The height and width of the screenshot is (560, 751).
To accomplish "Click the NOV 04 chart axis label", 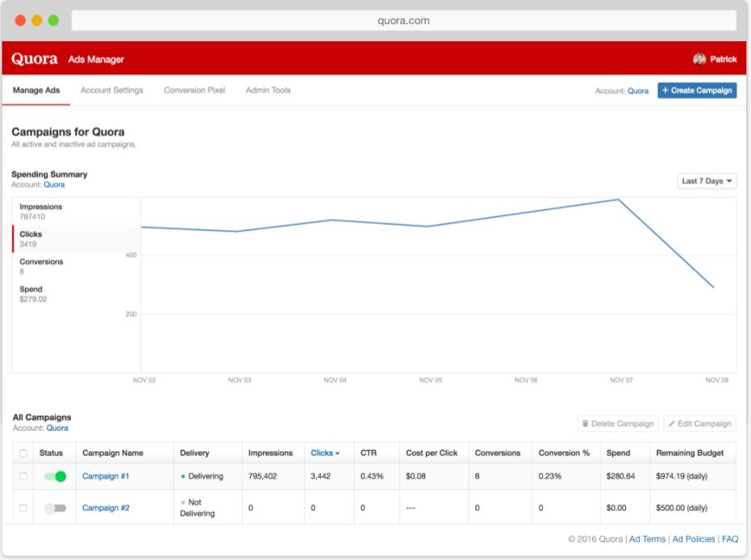I will (335, 380).
